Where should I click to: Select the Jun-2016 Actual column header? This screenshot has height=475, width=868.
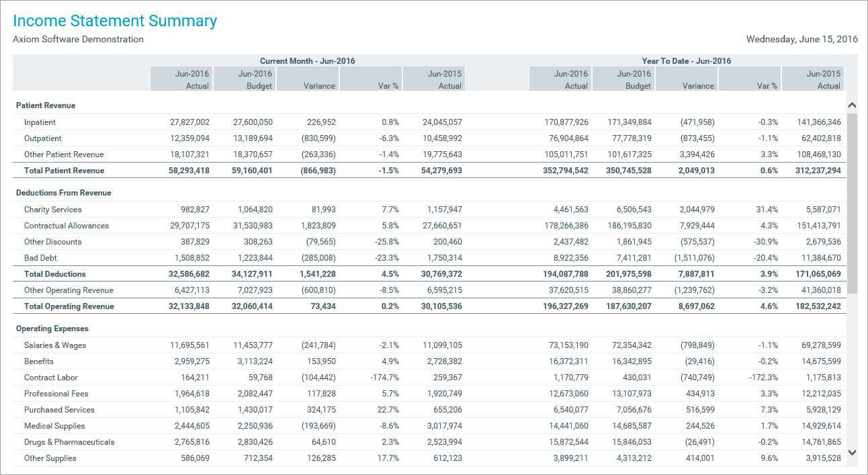[181, 79]
